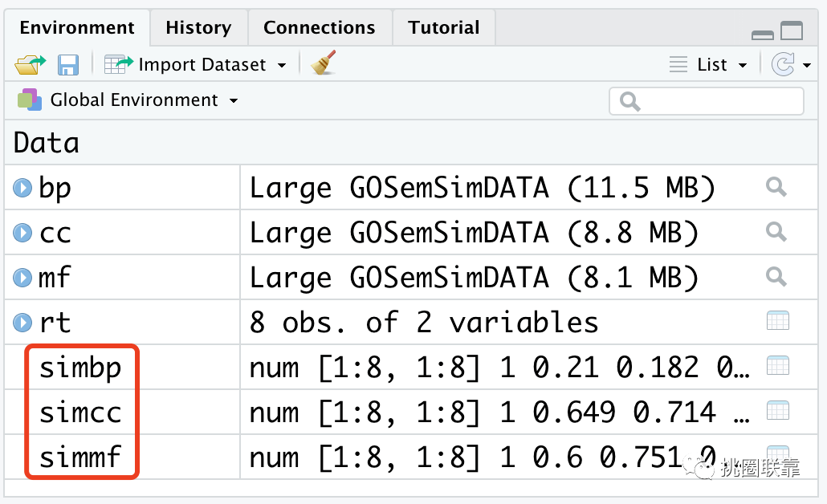This screenshot has width=827, height=504.
Task: View the simbp matrix in table viewer
Action: click(777, 367)
